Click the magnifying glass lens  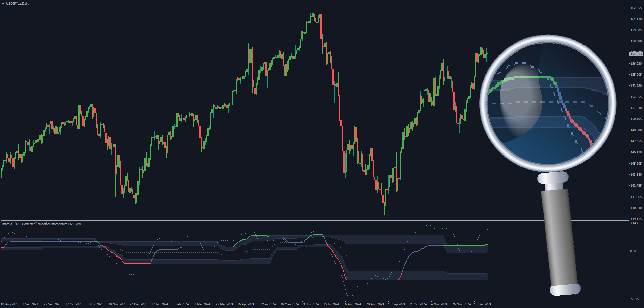548,103
